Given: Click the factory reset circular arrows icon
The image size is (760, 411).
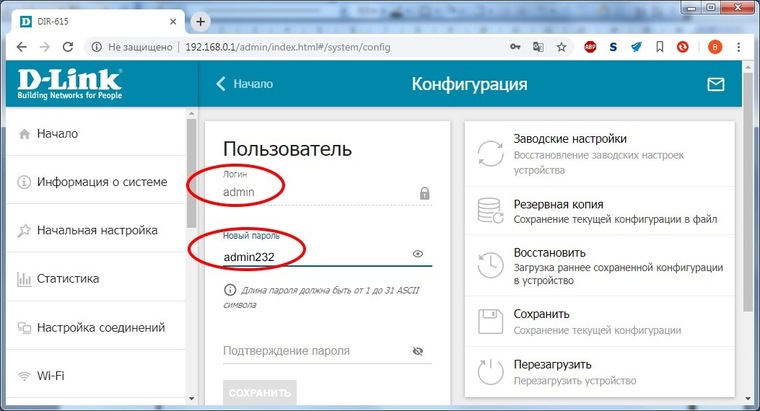Looking at the screenshot, I should (x=490, y=154).
